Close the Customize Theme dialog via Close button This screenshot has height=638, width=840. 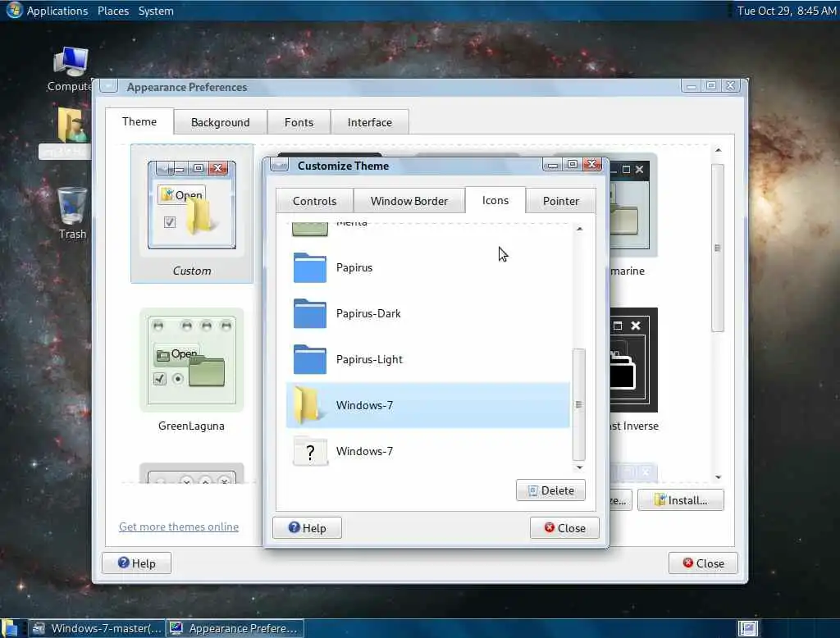click(x=564, y=527)
